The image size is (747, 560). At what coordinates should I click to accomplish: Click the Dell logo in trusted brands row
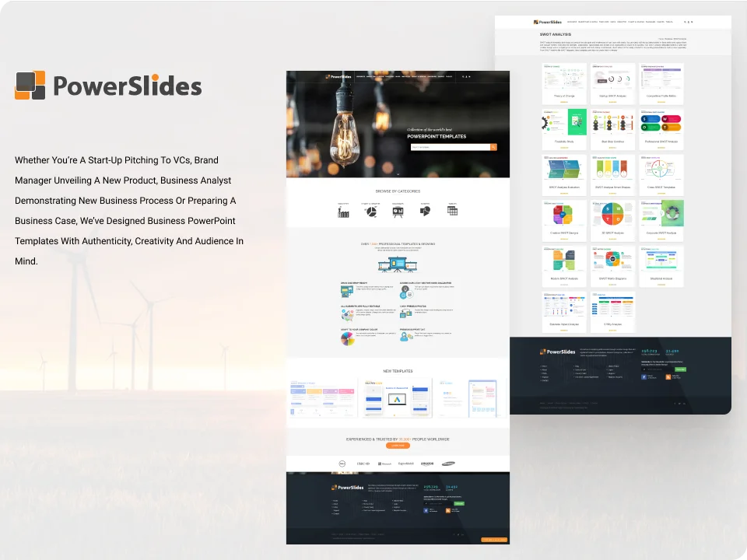click(x=342, y=464)
